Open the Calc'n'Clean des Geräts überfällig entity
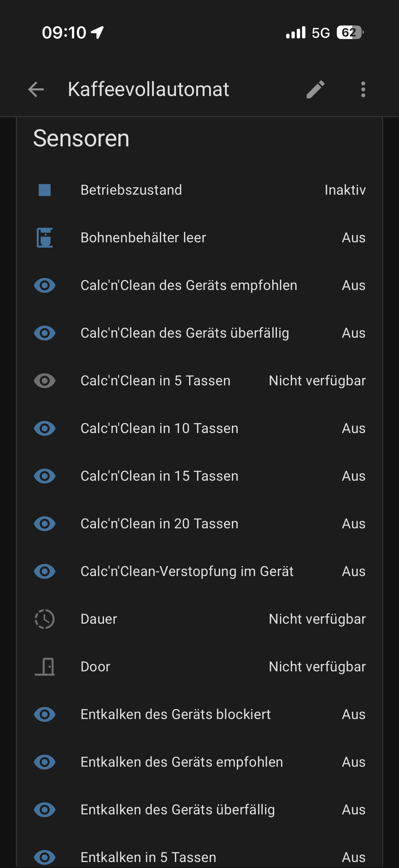The height and width of the screenshot is (868, 399). point(199,333)
